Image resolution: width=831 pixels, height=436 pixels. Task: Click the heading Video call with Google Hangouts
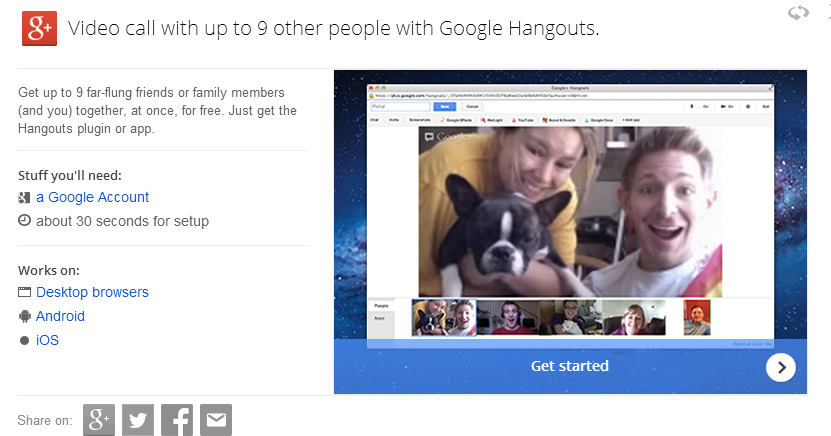tap(333, 28)
